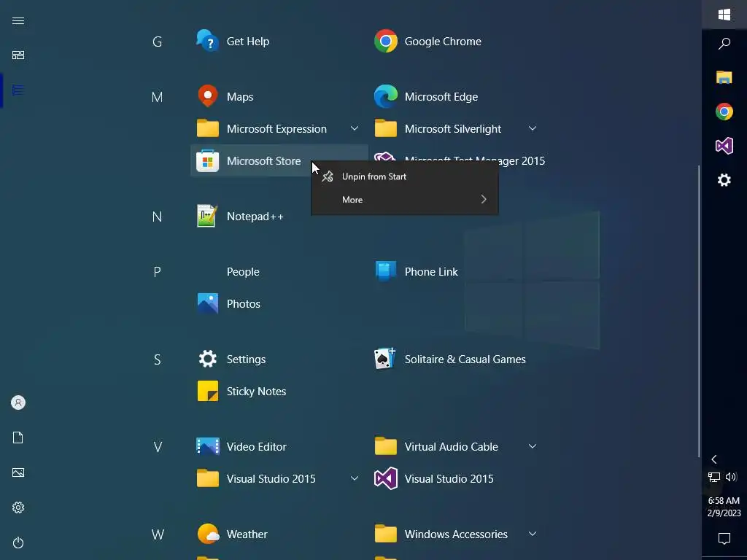Show hidden tray icons chevron
Image resolution: width=747 pixels, height=560 pixels.
point(713,459)
